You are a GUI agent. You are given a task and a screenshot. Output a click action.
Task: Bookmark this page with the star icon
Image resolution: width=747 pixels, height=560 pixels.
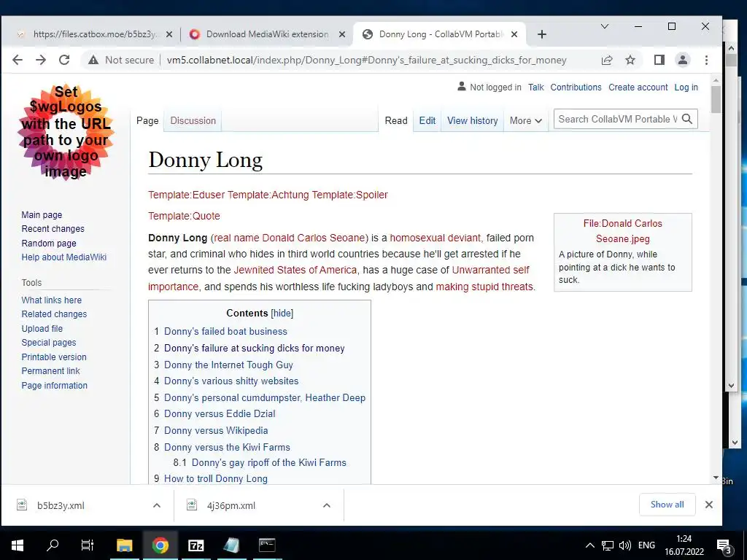[630, 60]
